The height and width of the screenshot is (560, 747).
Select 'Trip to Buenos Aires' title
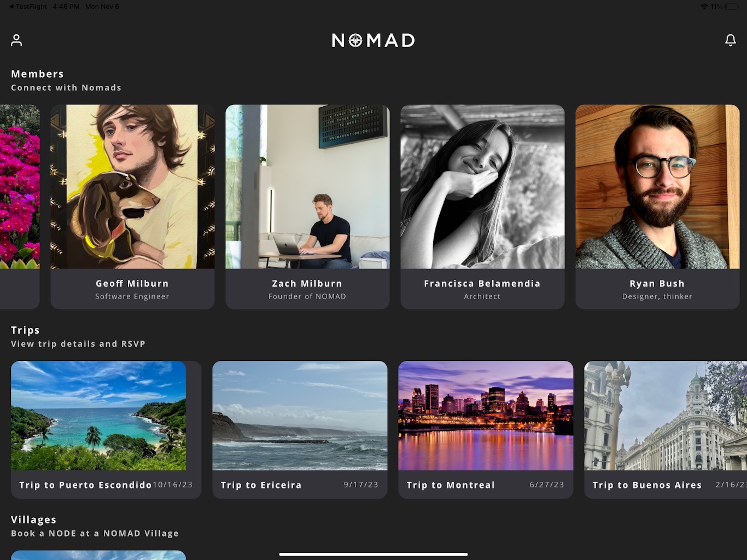coord(647,485)
